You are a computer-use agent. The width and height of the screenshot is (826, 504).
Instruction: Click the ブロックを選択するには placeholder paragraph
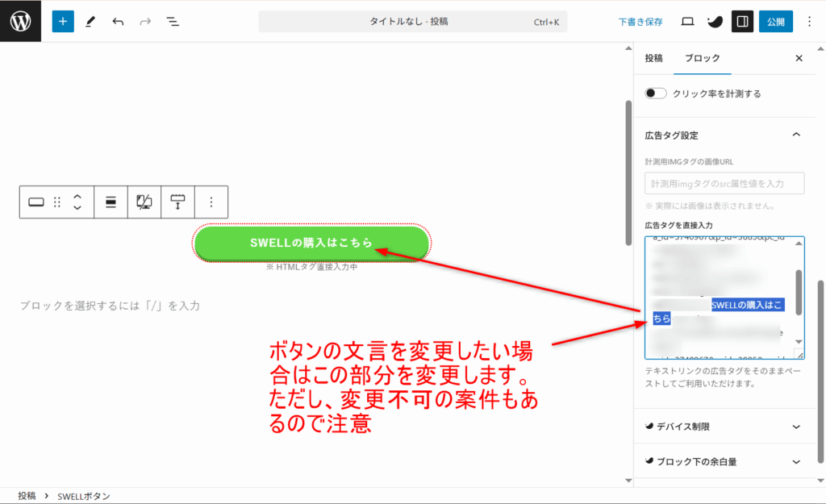(x=110, y=306)
